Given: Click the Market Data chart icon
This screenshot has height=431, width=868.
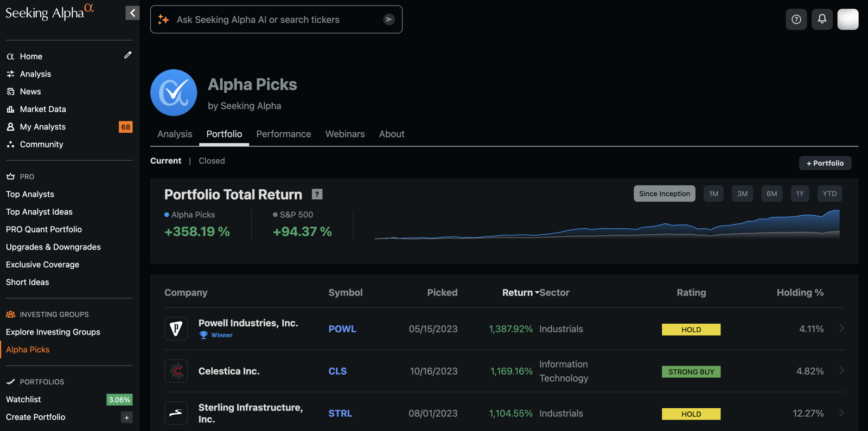Looking at the screenshot, I should (x=10, y=109).
